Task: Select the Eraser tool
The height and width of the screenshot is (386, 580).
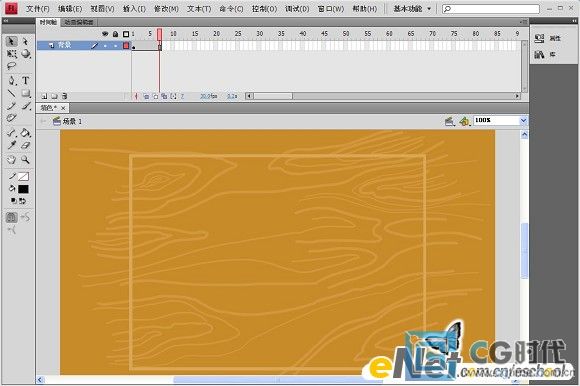Action: pos(25,145)
